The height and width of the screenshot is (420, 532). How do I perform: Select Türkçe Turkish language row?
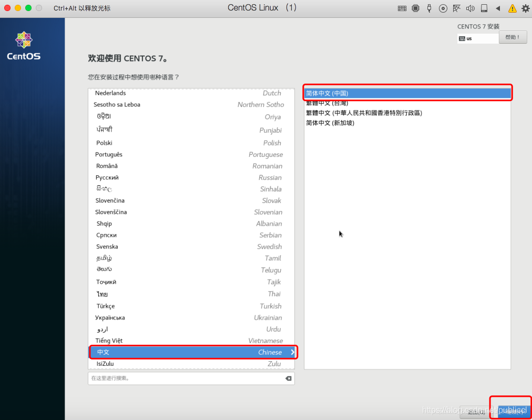(x=191, y=306)
